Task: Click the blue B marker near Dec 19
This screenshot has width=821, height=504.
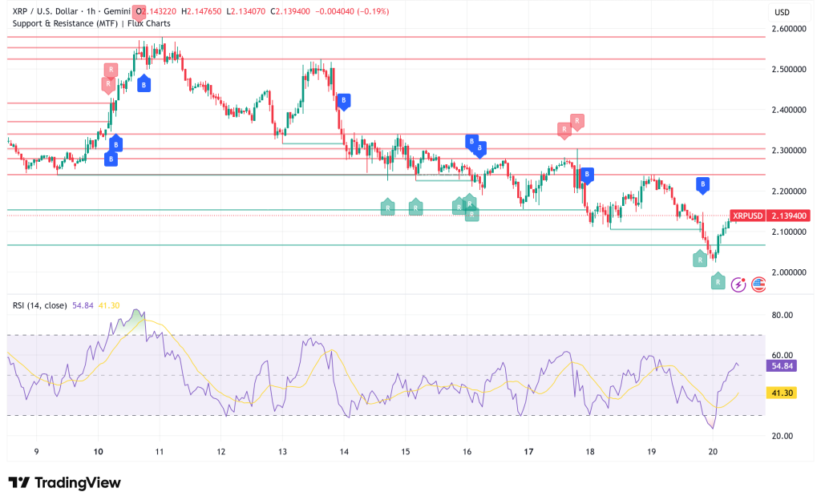Action: pyautogui.click(x=702, y=184)
